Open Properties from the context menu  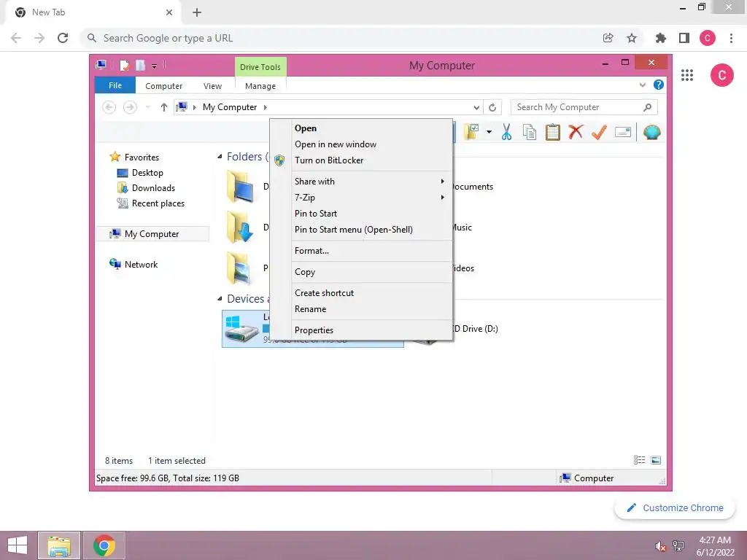click(371, 330)
